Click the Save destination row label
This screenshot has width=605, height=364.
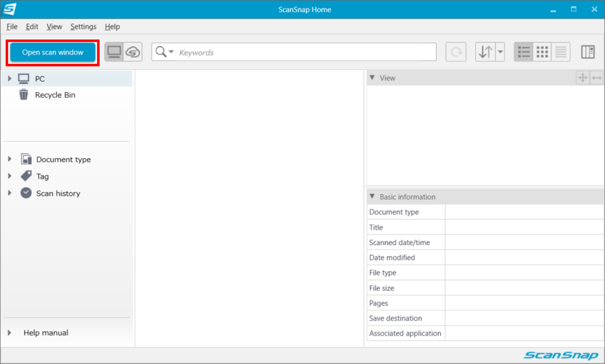point(395,318)
